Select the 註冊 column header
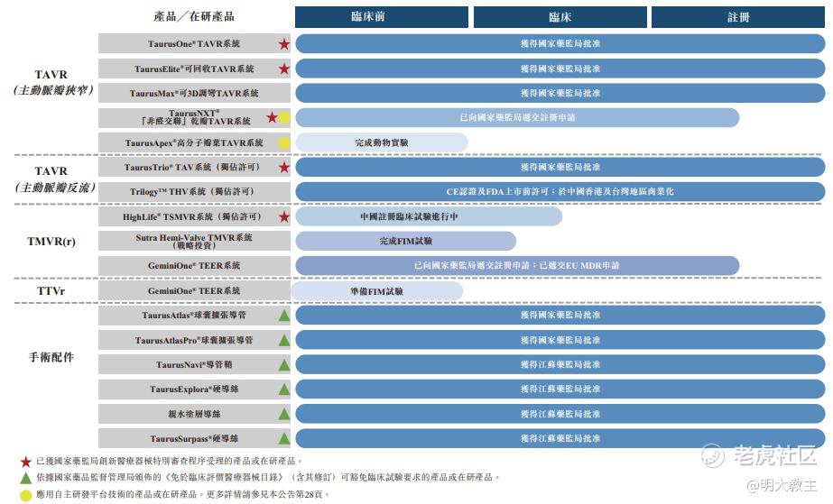This screenshot has height=504, width=833. pos(738,17)
